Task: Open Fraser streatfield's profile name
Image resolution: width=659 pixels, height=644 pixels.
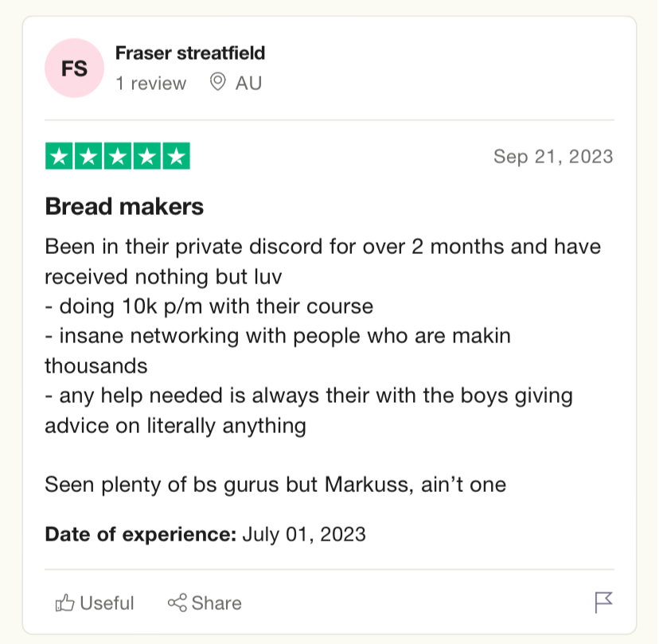Action: (190, 53)
